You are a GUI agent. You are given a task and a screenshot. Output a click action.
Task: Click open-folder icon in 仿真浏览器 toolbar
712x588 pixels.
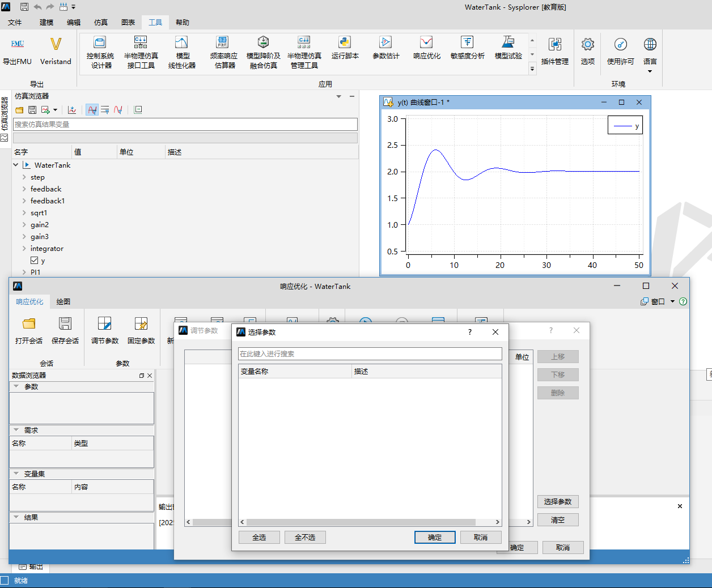[20, 110]
